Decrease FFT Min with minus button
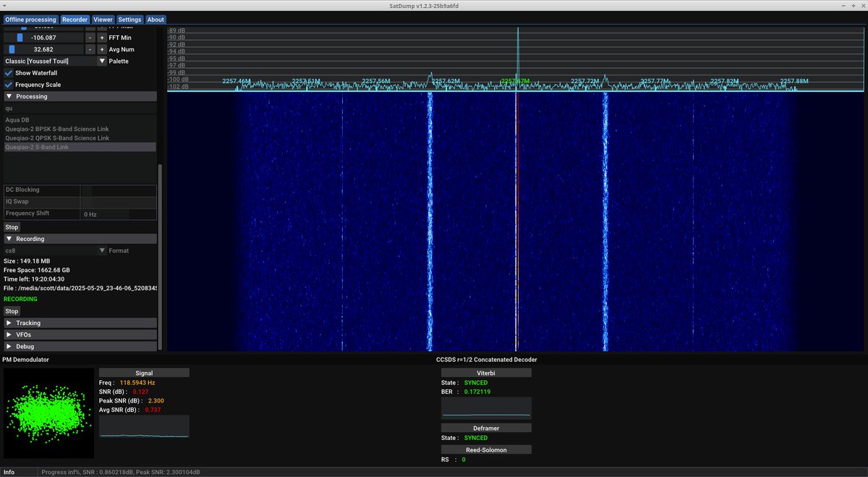 [90, 38]
